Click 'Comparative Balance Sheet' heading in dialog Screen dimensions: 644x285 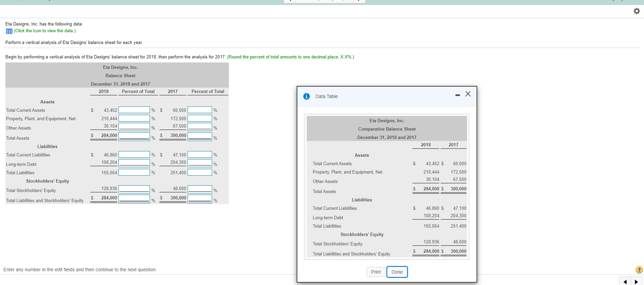(387, 129)
